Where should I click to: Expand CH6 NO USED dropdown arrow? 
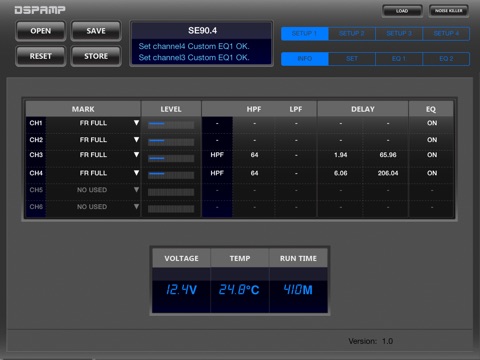point(136,207)
